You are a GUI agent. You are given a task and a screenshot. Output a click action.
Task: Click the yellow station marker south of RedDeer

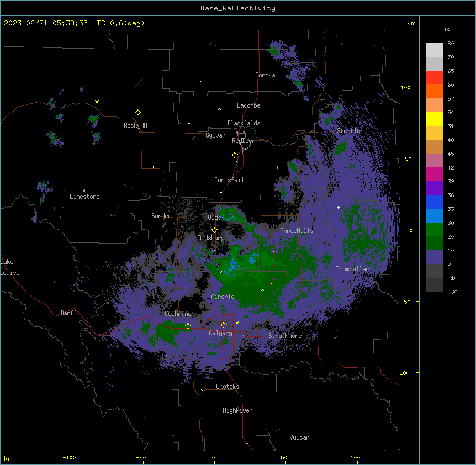tap(235, 155)
